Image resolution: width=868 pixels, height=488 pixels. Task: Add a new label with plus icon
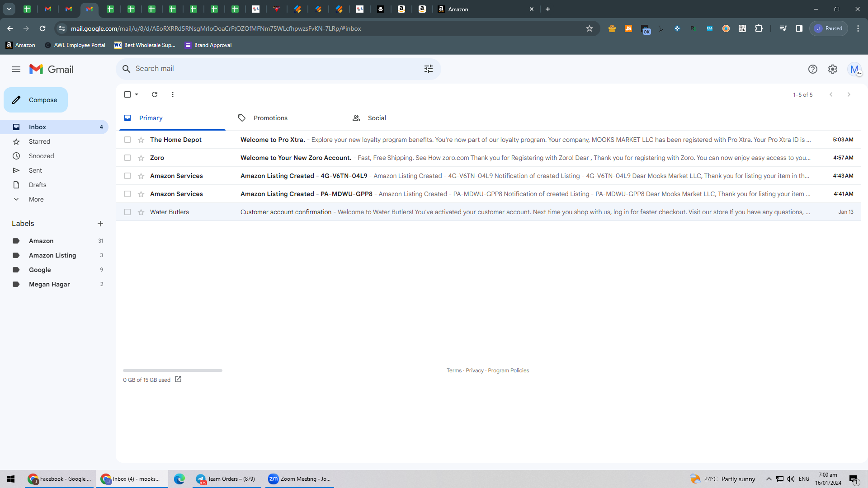pyautogui.click(x=100, y=224)
